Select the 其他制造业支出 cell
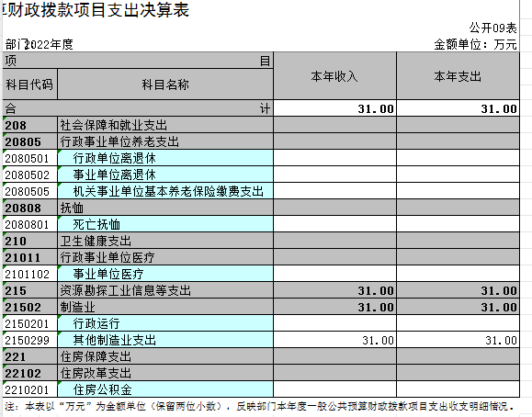The width and height of the screenshot is (532, 417). pos(165,340)
